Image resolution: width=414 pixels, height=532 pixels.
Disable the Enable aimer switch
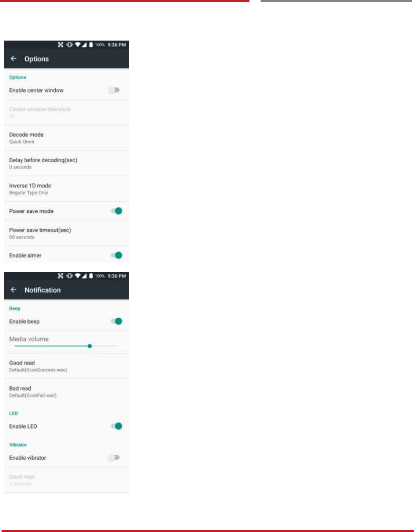116,255
